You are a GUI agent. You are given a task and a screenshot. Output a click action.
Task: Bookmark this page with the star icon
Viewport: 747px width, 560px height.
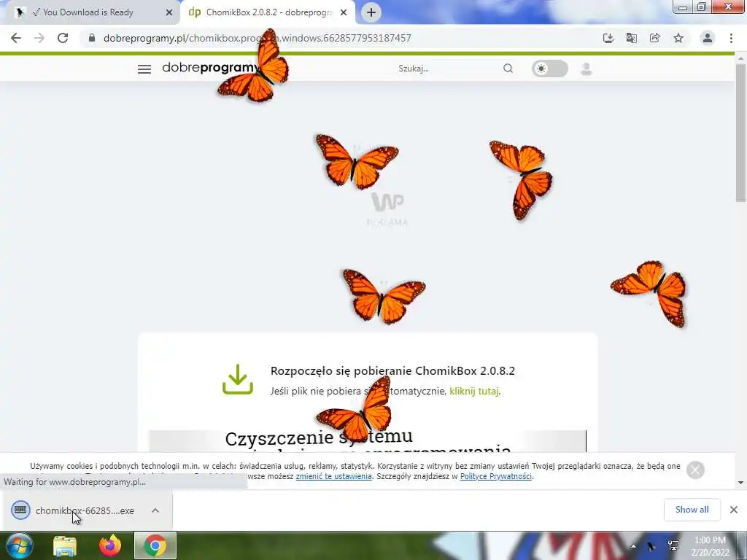(x=678, y=38)
